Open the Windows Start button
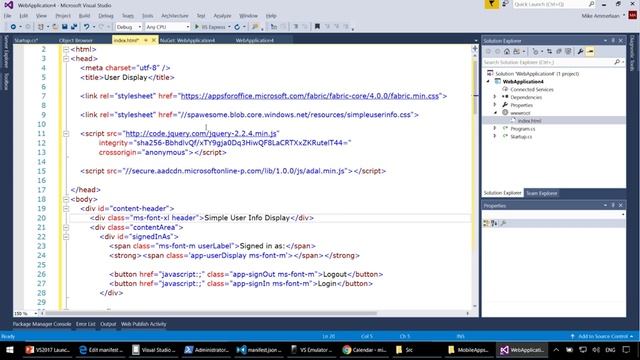This screenshot has height=360, width=640. [x=9, y=350]
